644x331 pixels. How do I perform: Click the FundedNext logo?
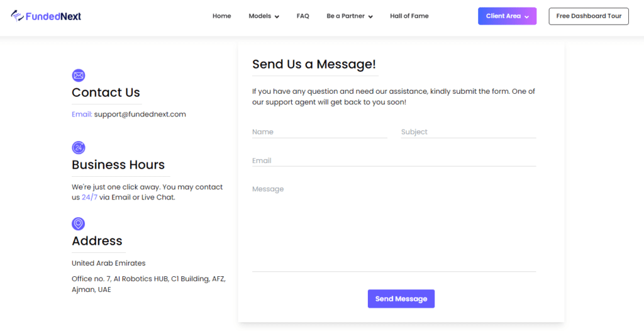tap(46, 16)
